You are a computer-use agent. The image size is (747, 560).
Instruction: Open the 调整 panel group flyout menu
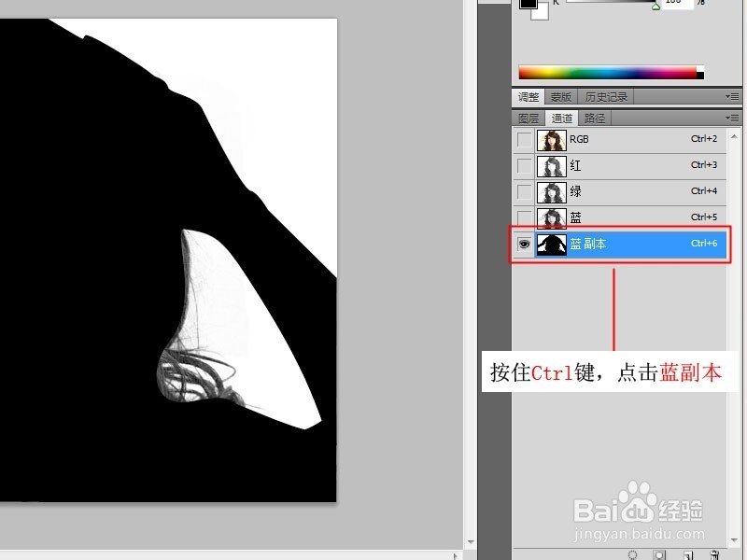click(732, 97)
